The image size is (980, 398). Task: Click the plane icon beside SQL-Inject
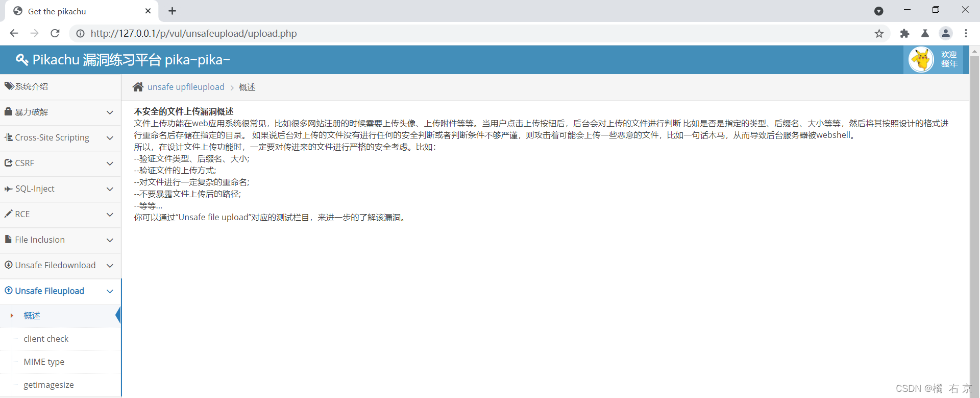[9, 189]
